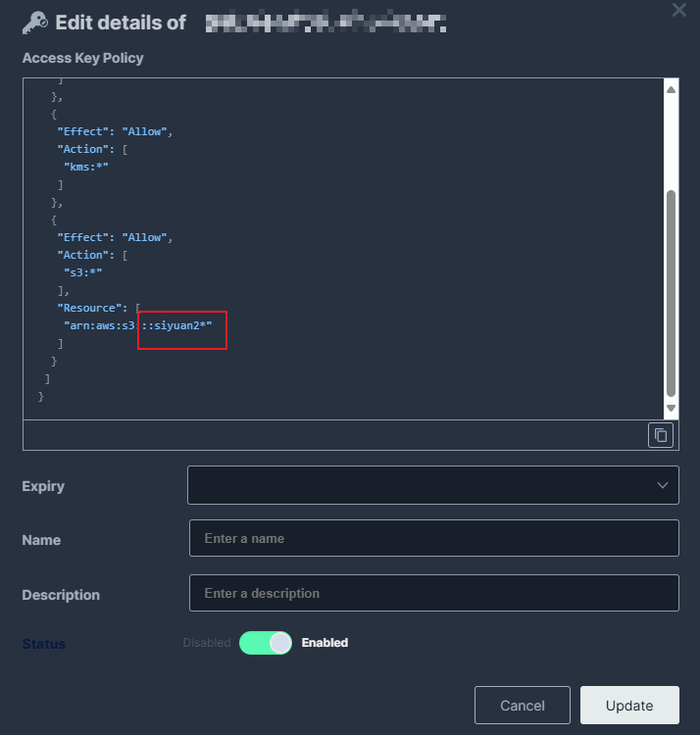This screenshot has height=735, width=700.
Task: Place cursor on the "kms:*" action line
Action: 86,167
